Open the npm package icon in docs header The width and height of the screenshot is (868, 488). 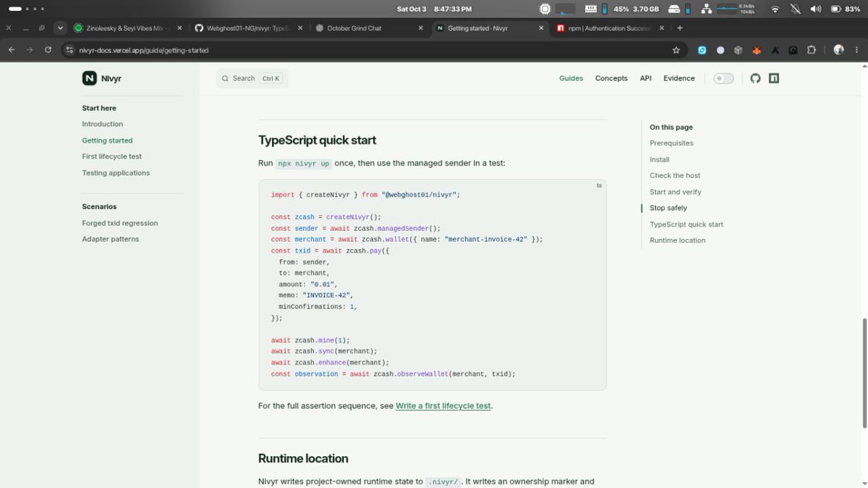[x=774, y=78]
